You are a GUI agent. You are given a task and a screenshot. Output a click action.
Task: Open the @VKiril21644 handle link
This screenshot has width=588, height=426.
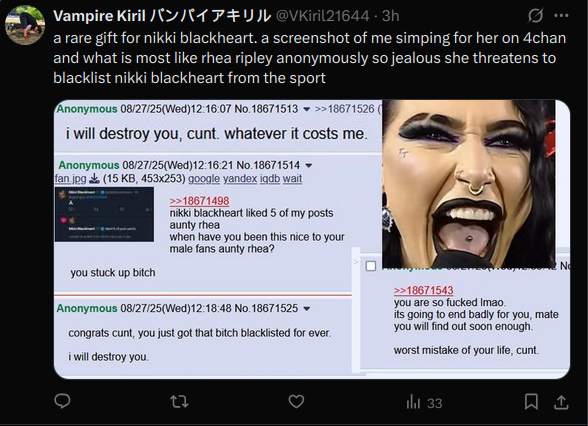click(x=322, y=16)
